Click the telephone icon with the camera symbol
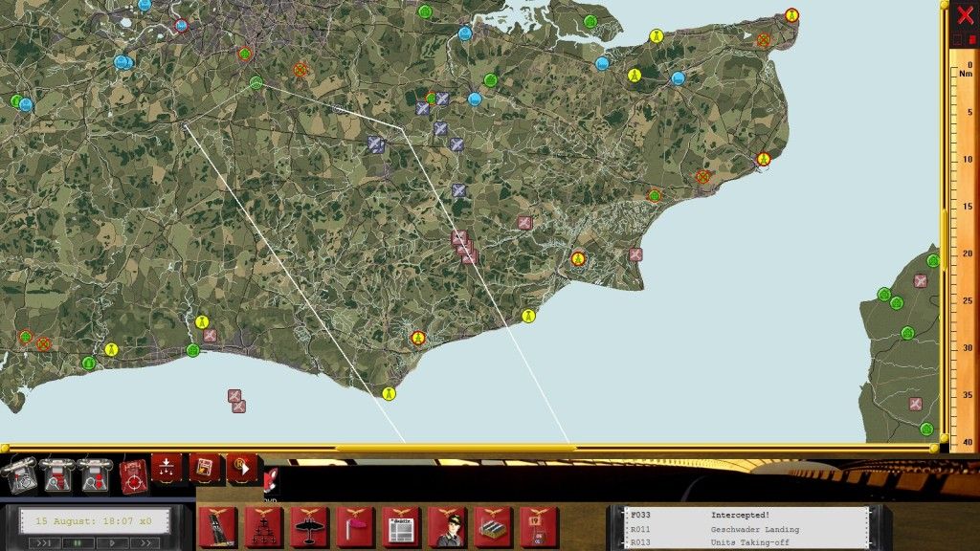This screenshot has height=551, width=980. pos(19,476)
